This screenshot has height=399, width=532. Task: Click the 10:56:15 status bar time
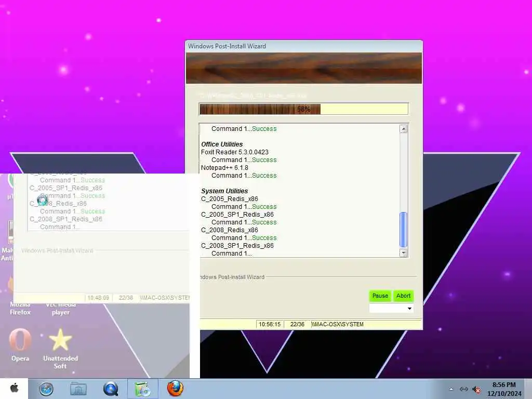coord(270,324)
